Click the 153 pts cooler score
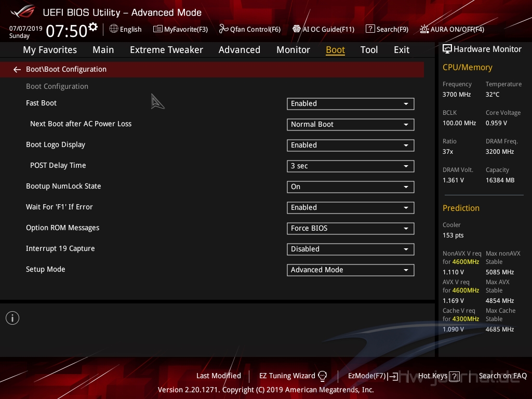532x399 pixels. tap(453, 235)
